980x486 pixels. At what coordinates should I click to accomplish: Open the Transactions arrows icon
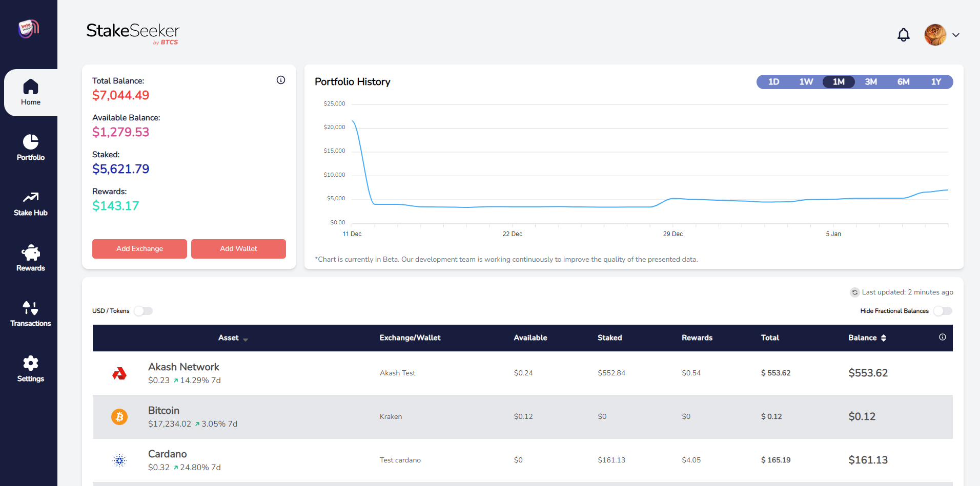tap(31, 308)
